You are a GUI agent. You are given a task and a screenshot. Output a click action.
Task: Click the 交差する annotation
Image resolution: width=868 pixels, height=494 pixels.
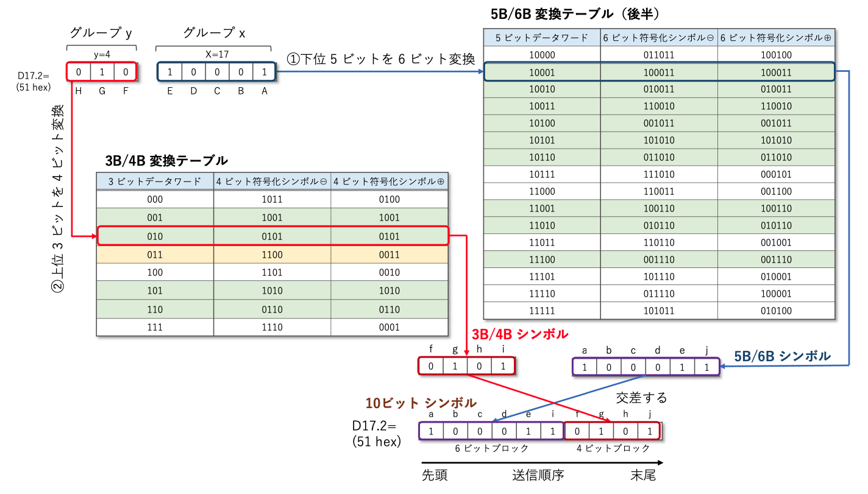point(641,398)
